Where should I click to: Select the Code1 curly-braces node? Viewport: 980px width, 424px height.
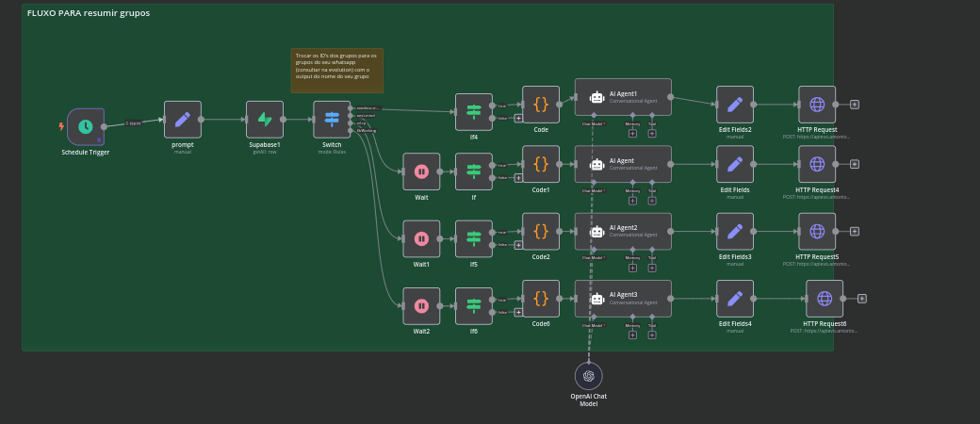pos(541,164)
